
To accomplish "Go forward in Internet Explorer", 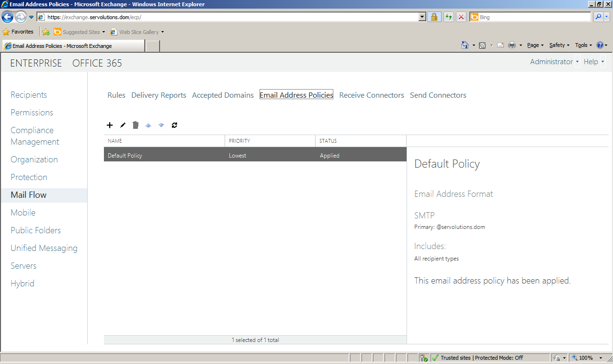I will (x=21, y=17).
